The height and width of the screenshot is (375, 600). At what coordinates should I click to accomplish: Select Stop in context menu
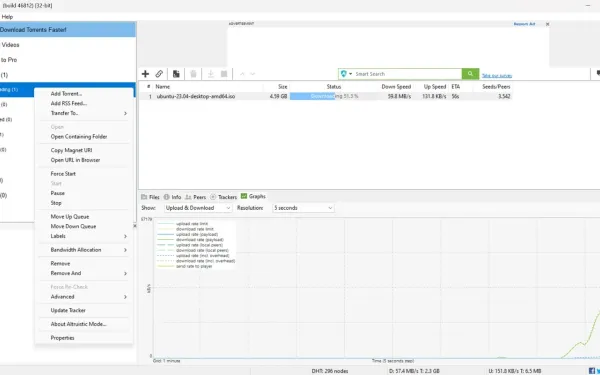point(56,203)
